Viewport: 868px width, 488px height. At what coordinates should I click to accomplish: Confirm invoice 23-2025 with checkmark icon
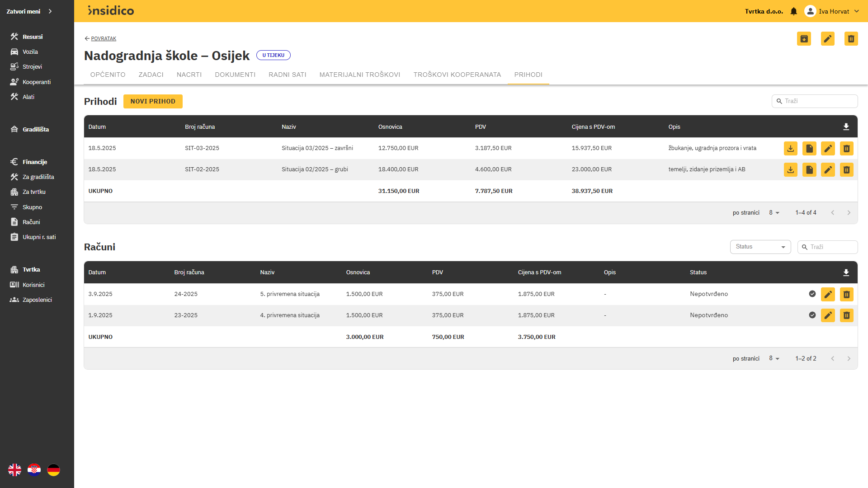tap(812, 315)
